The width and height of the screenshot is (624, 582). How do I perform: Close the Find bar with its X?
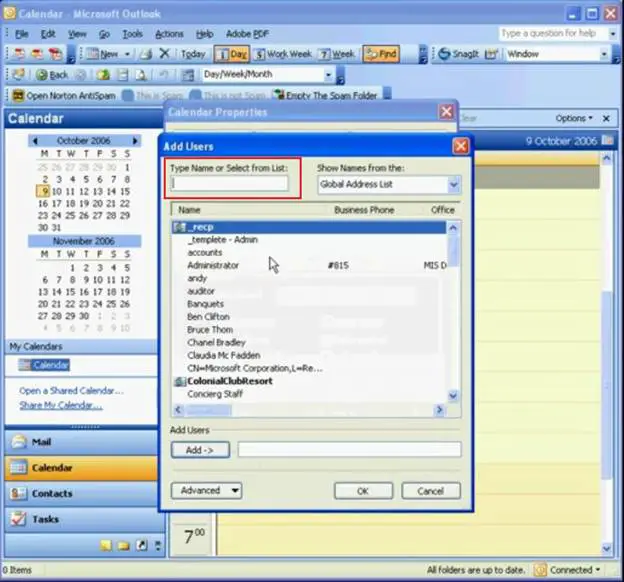606,118
